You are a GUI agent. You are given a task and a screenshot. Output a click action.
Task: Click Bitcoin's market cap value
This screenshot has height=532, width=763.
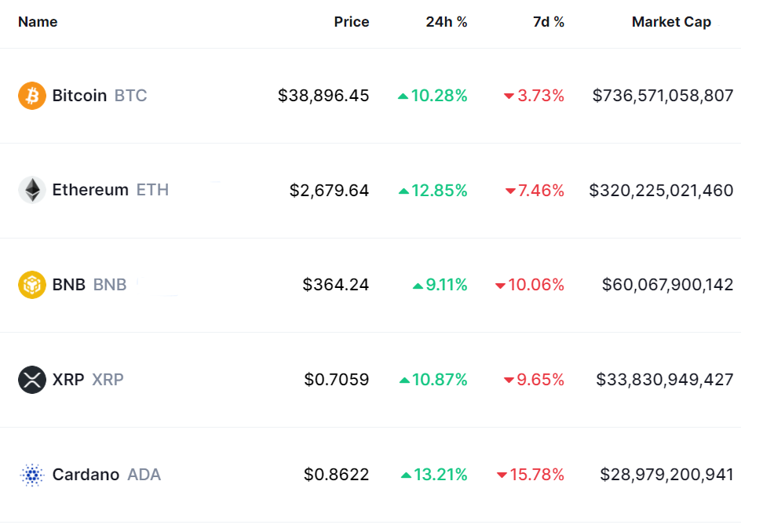[663, 96]
